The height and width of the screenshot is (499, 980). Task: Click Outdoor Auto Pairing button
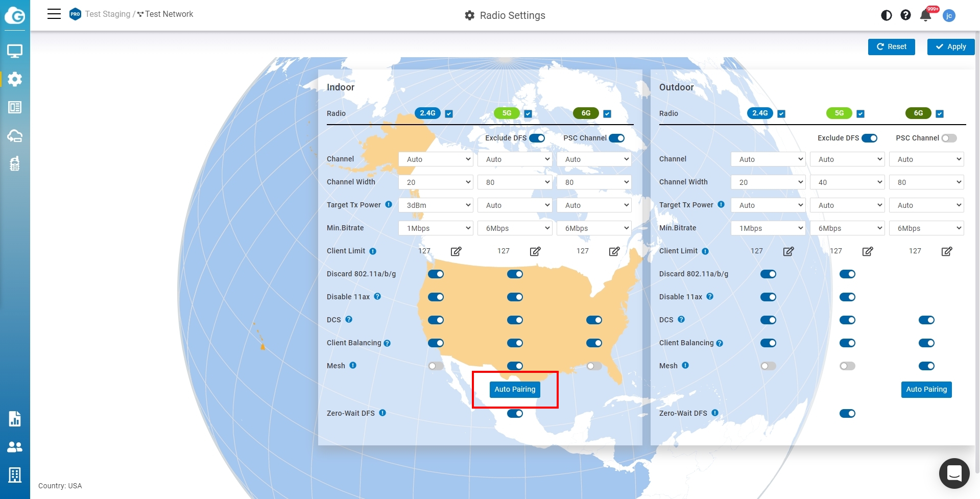pyautogui.click(x=926, y=389)
